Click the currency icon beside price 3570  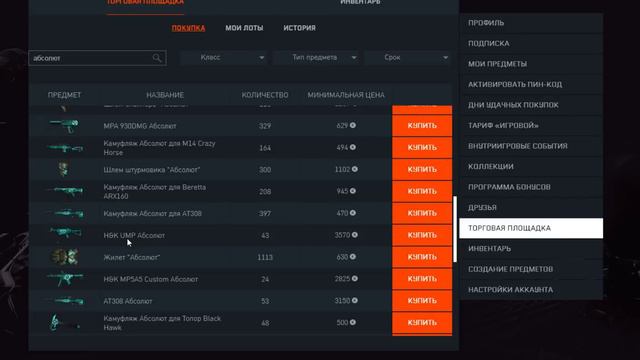point(355,235)
